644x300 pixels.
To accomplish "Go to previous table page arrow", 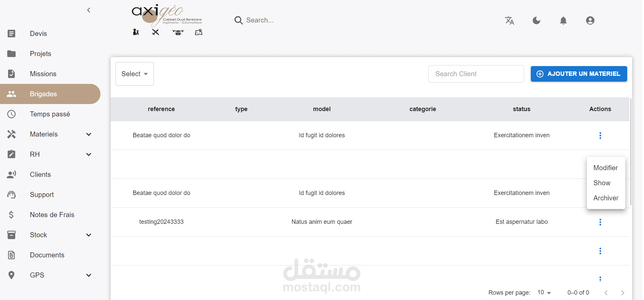I will 606,293.
